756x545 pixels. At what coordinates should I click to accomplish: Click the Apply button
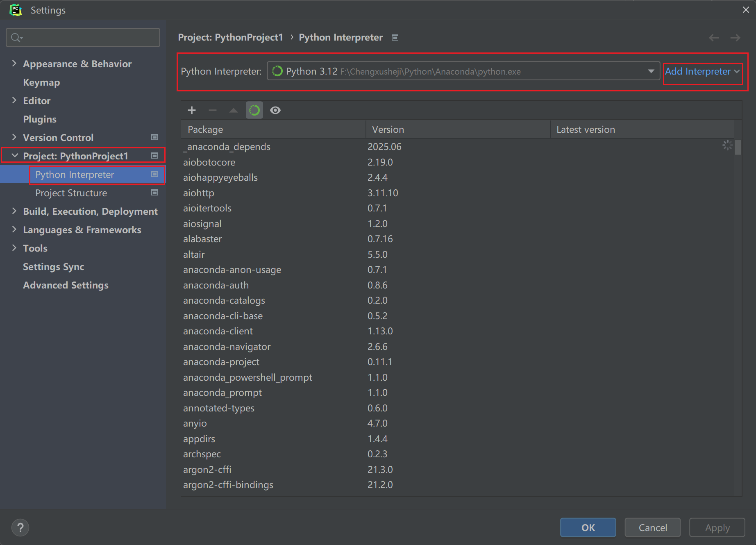[717, 527]
